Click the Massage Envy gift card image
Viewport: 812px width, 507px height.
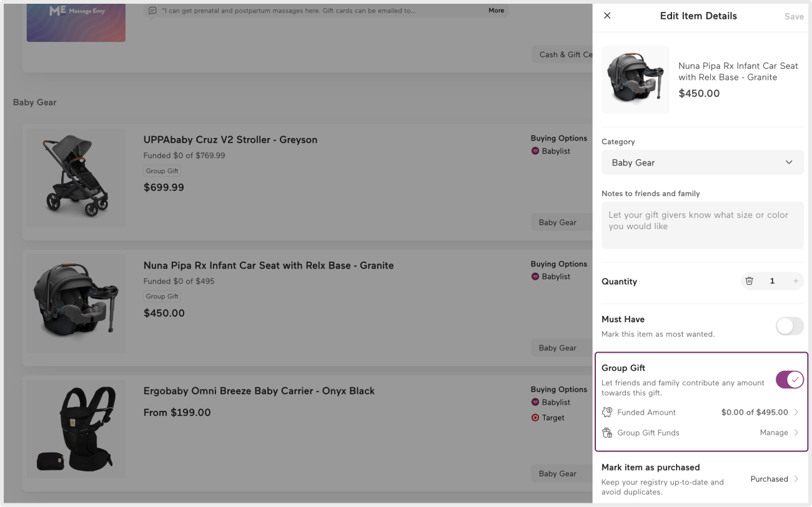click(x=76, y=22)
